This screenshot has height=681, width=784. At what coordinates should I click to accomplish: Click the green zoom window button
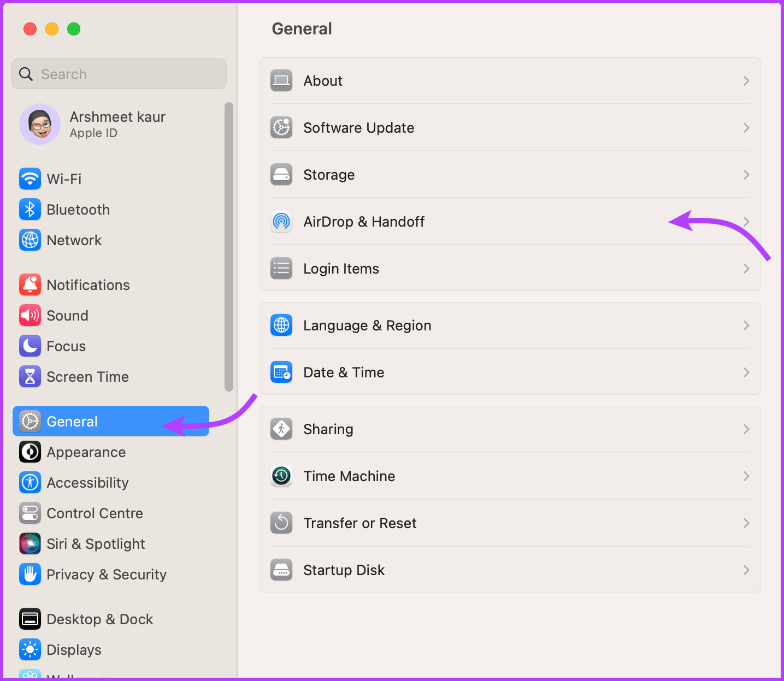point(74,29)
